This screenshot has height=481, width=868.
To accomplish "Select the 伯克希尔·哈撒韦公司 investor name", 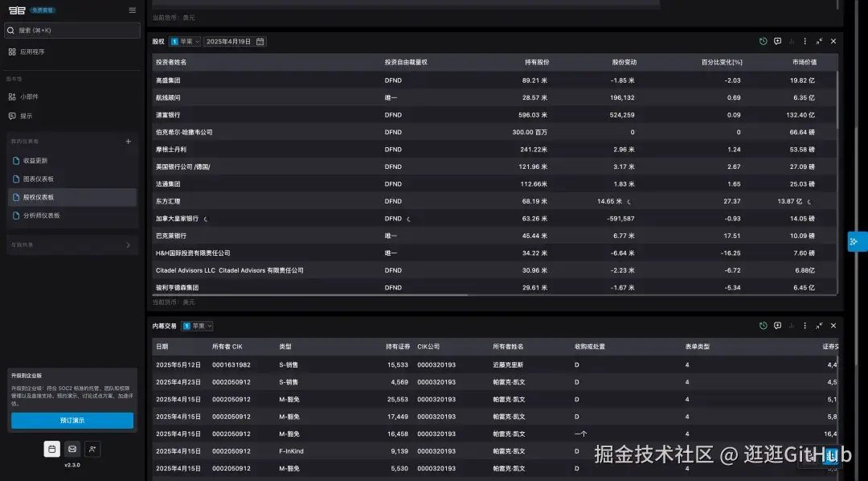I will coord(184,133).
